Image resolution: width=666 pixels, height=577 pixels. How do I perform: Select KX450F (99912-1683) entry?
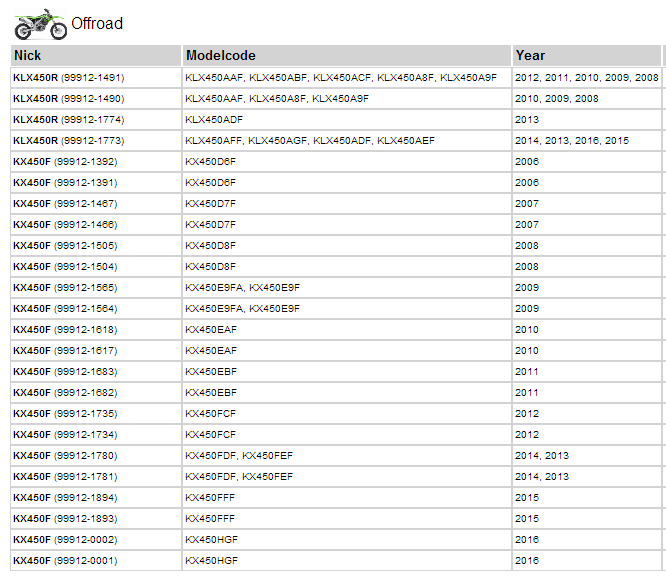click(x=65, y=372)
